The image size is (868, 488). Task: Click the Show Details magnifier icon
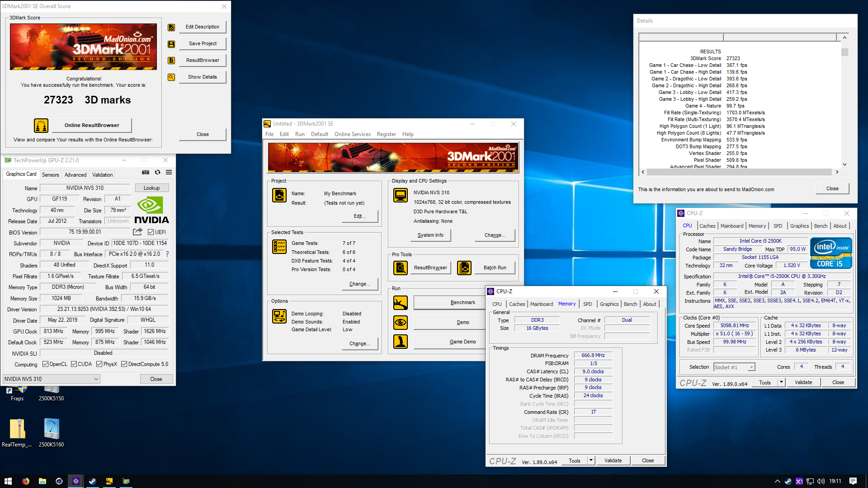[171, 77]
